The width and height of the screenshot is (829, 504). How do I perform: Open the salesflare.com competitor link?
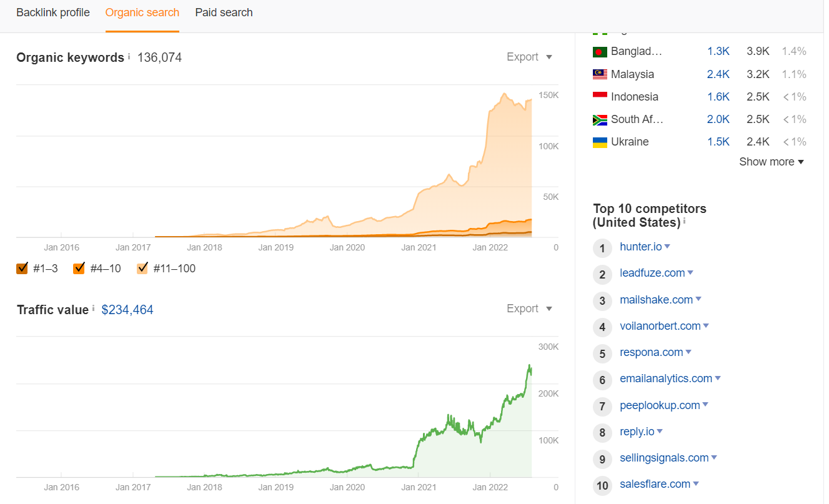coord(655,484)
